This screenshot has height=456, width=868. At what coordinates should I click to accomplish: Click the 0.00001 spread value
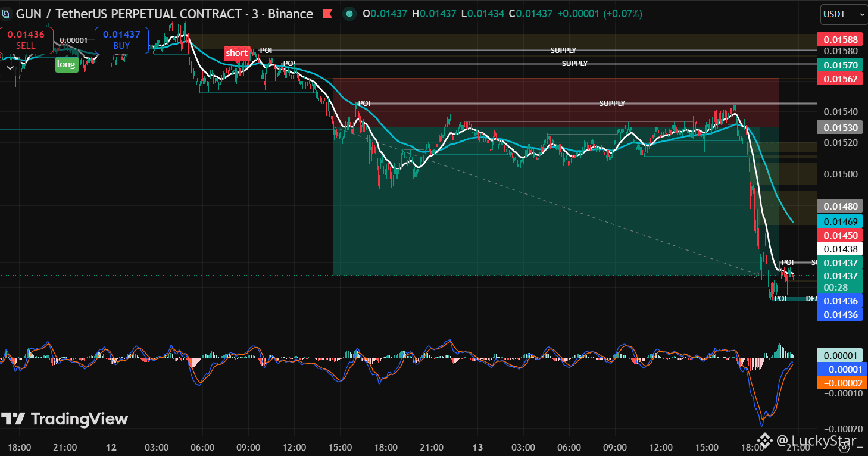74,40
